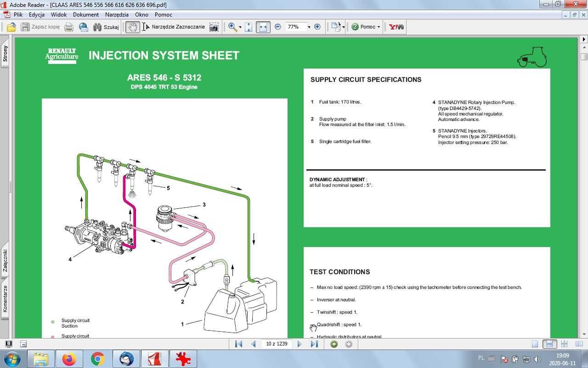Go to the last page
The image size is (588, 368).
pos(314,344)
